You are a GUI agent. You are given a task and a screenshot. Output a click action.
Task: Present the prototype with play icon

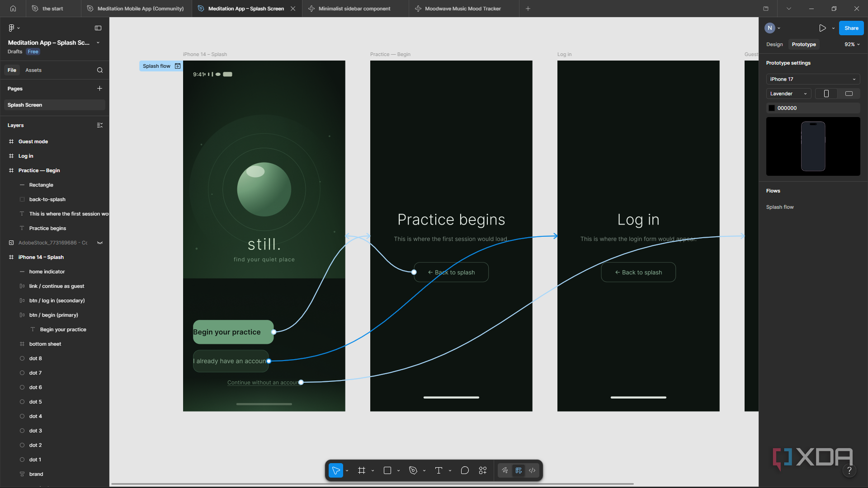pyautogui.click(x=822, y=28)
